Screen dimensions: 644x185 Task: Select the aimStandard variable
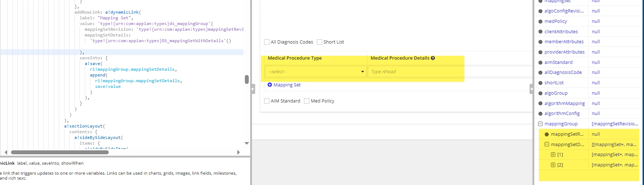558,62
